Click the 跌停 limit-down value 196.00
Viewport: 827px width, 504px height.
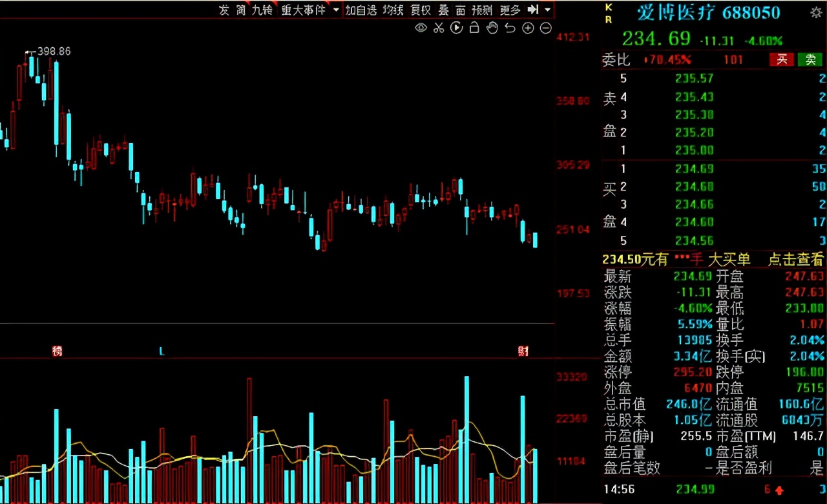click(806, 372)
